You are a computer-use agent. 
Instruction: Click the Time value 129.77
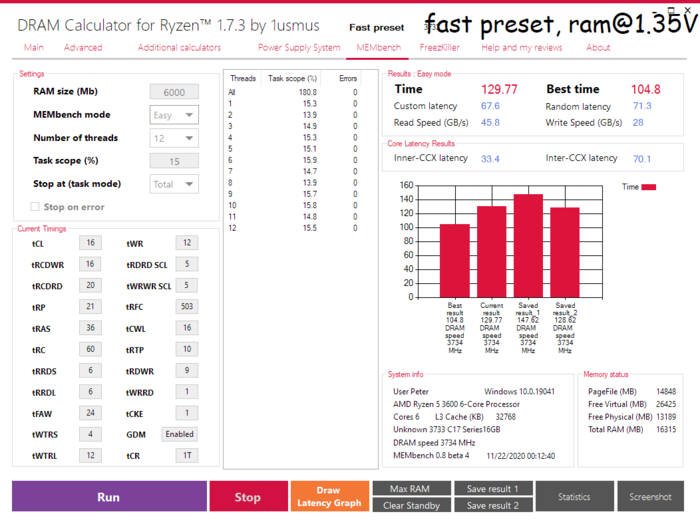(499, 89)
